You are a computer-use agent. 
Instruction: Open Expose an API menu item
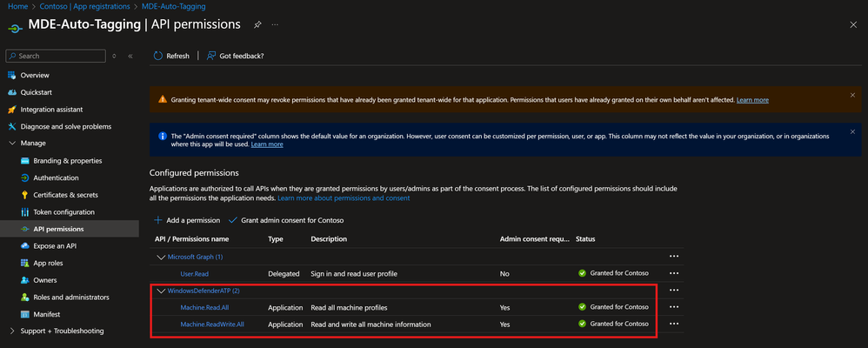63,246
